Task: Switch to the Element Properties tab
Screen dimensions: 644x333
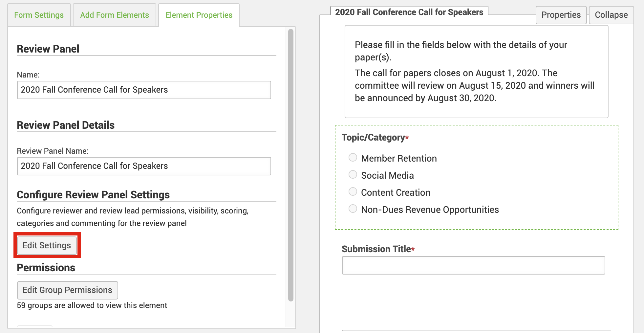Action: point(199,15)
